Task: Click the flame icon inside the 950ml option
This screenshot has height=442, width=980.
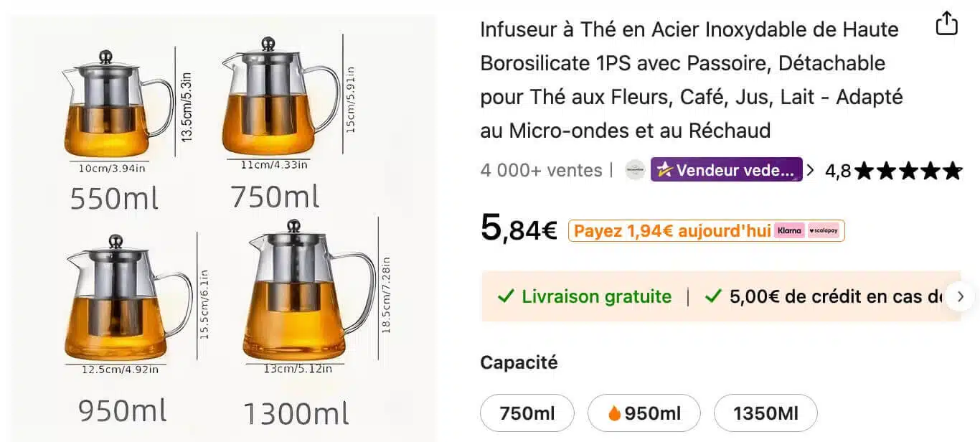Action: point(613,413)
